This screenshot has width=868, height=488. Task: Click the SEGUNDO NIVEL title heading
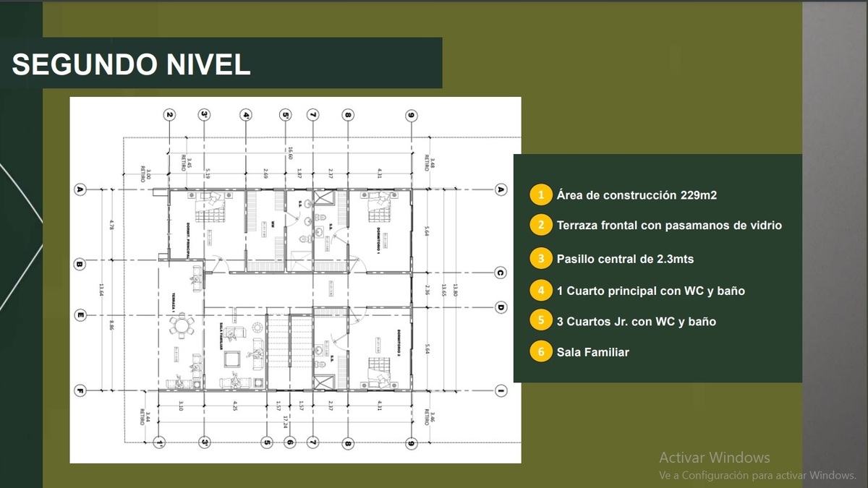click(x=132, y=64)
